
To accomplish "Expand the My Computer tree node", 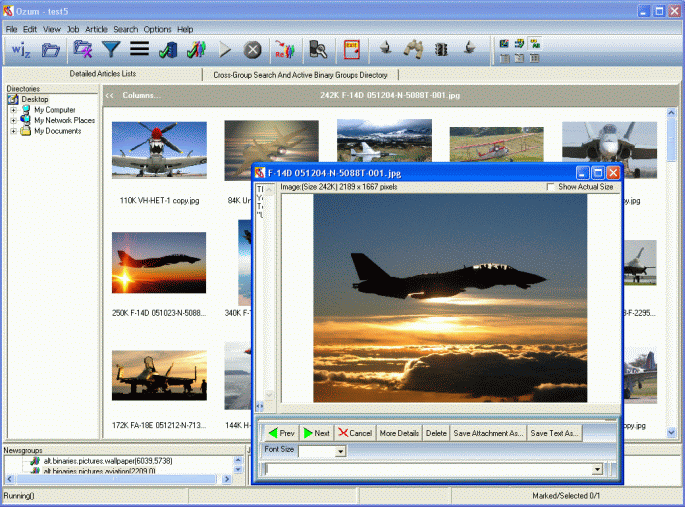I will [14, 110].
